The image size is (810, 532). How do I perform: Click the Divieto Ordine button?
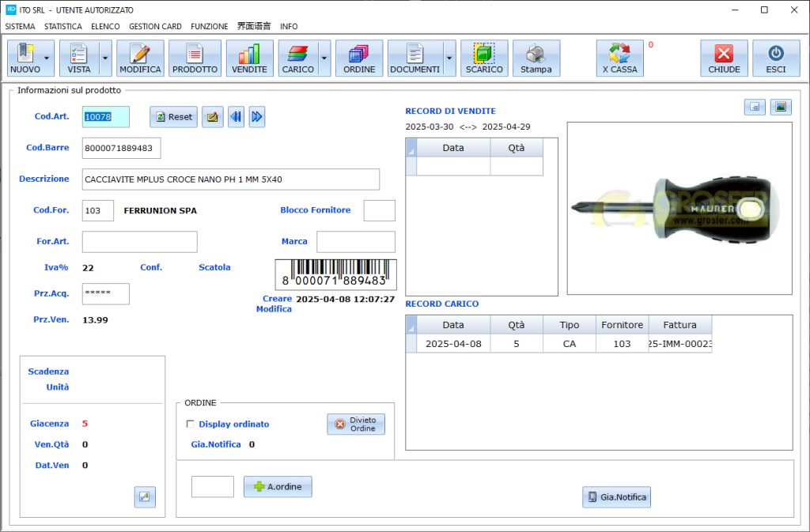pos(356,424)
